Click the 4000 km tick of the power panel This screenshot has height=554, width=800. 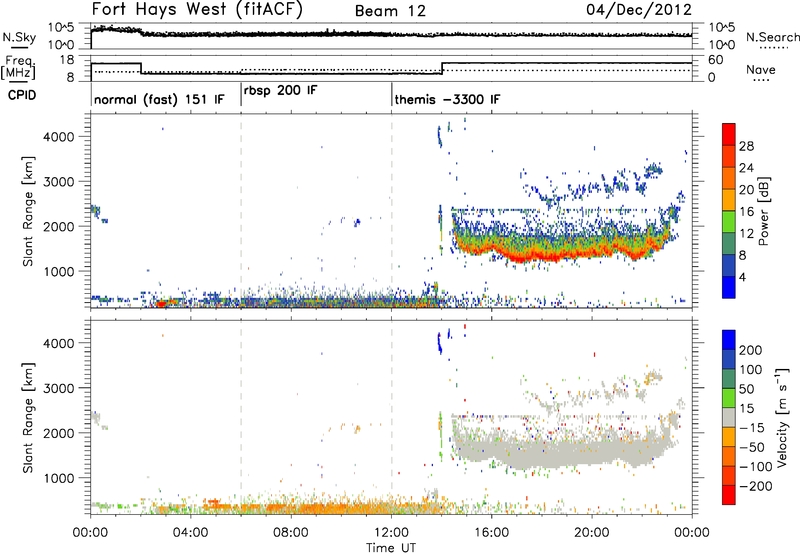tap(58, 137)
